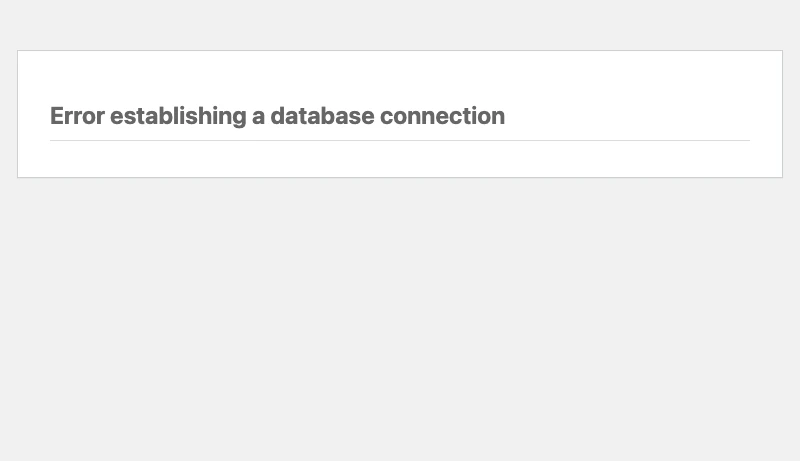Click the top-right corner of the error box

[782, 50]
